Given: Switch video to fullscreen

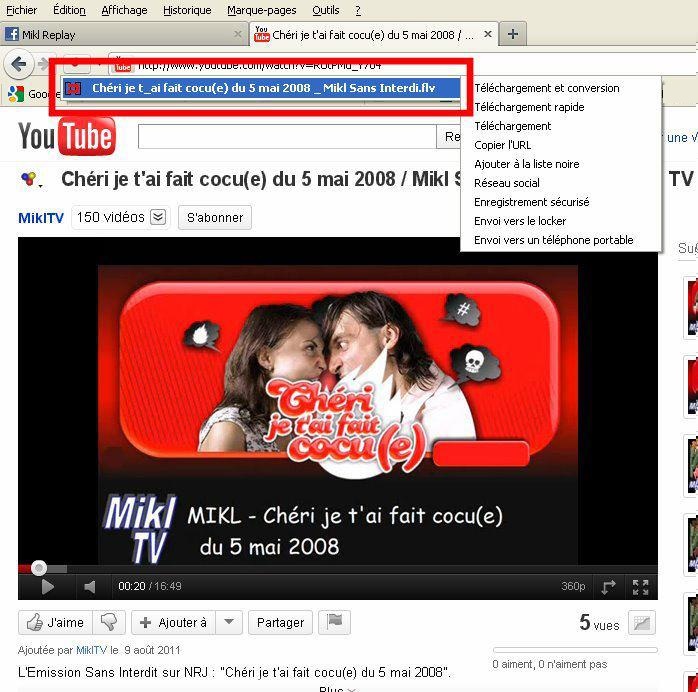Looking at the screenshot, I should pyautogui.click(x=641, y=587).
